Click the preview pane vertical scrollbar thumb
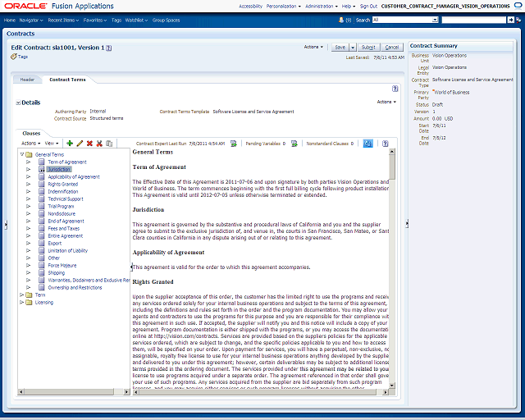Viewport: 525px width, 420px height. point(392,167)
